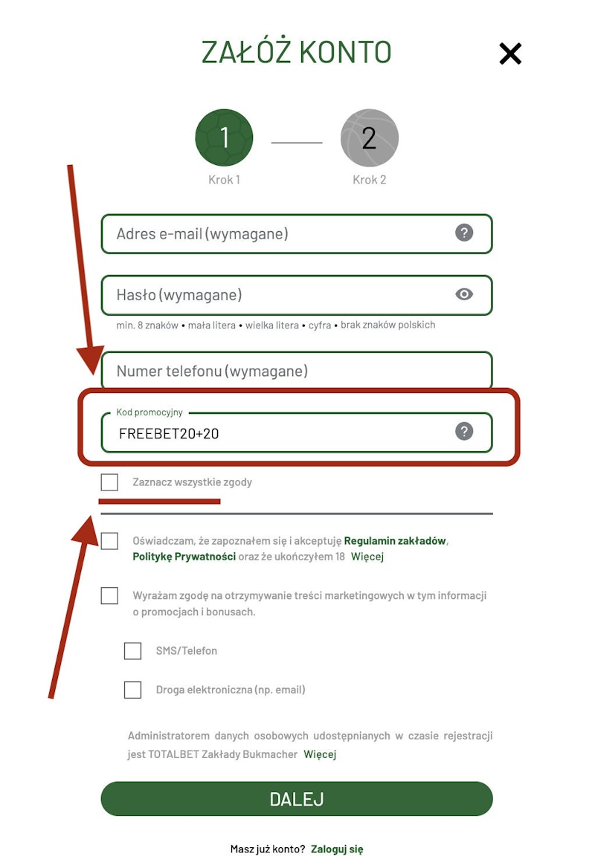Open the 'Regulamin zakładów' link

point(395,541)
